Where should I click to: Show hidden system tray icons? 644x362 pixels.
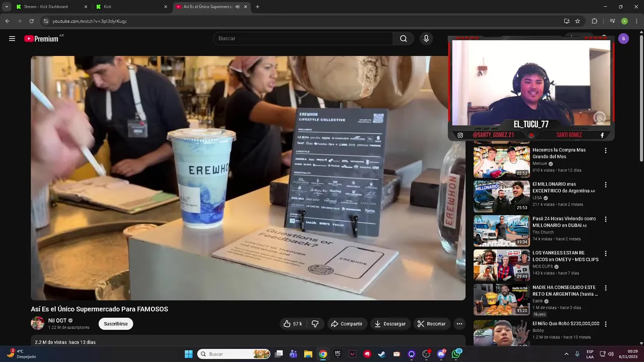click(566, 354)
